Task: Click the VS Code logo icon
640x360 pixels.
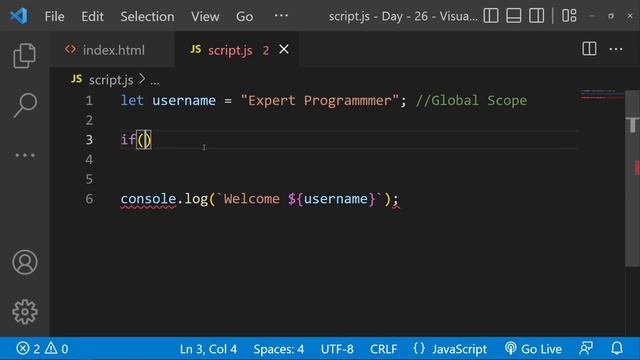Action: (19, 16)
